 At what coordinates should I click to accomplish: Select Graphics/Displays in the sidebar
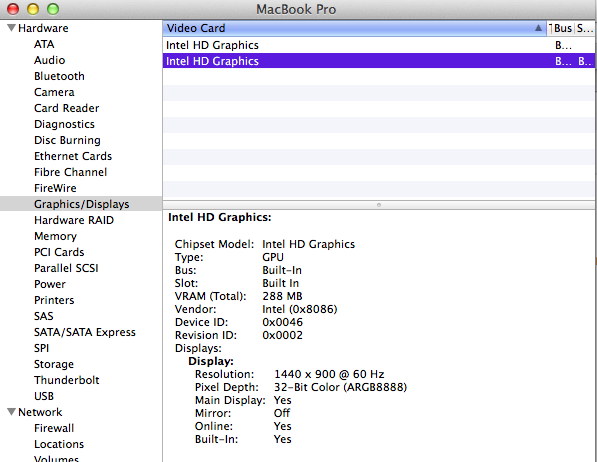coord(82,204)
